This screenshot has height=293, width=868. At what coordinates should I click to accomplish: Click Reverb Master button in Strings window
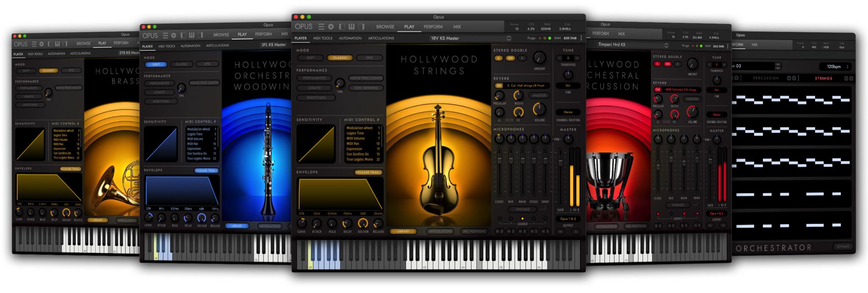point(539,96)
